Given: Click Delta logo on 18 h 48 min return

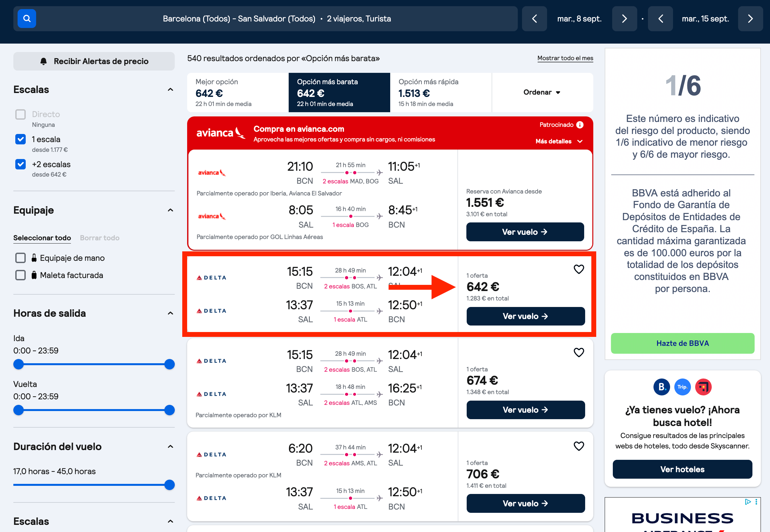Looking at the screenshot, I should pyautogui.click(x=212, y=394).
